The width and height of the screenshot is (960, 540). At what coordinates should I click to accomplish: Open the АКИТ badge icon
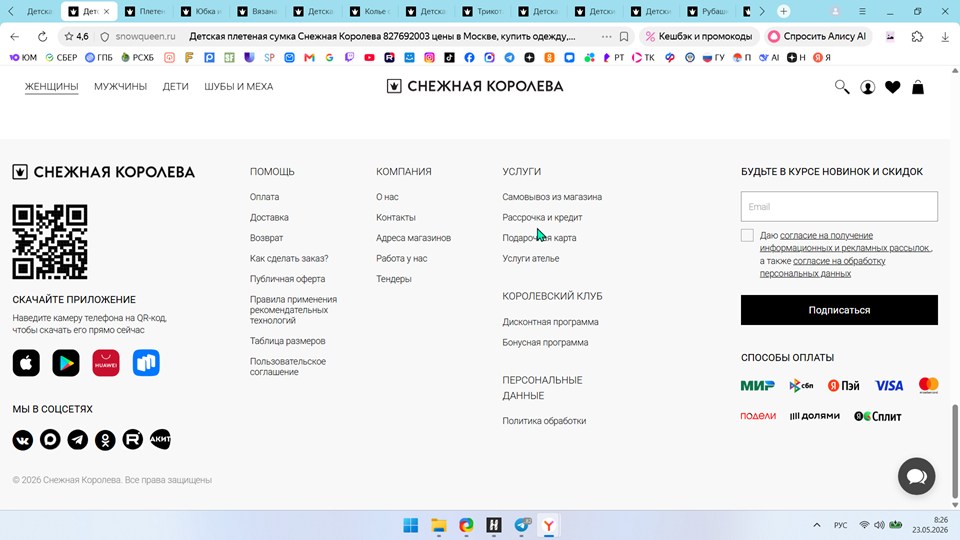click(160, 440)
